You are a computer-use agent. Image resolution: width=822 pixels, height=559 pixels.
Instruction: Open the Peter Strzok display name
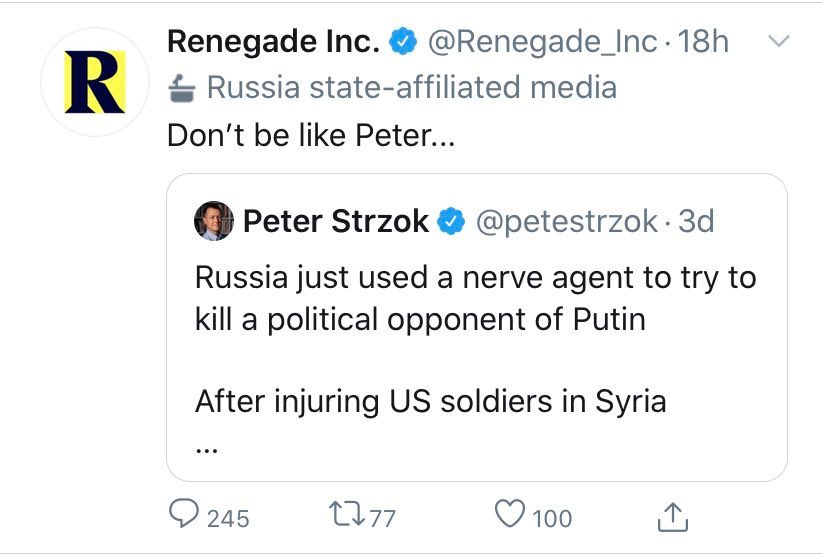click(336, 221)
